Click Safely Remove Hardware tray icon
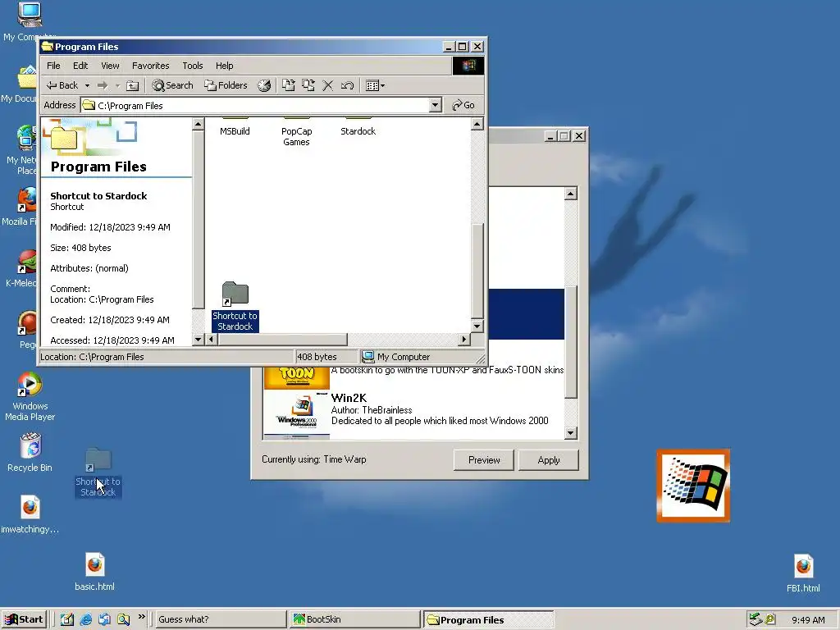The width and height of the screenshot is (840, 630). coord(756,619)
